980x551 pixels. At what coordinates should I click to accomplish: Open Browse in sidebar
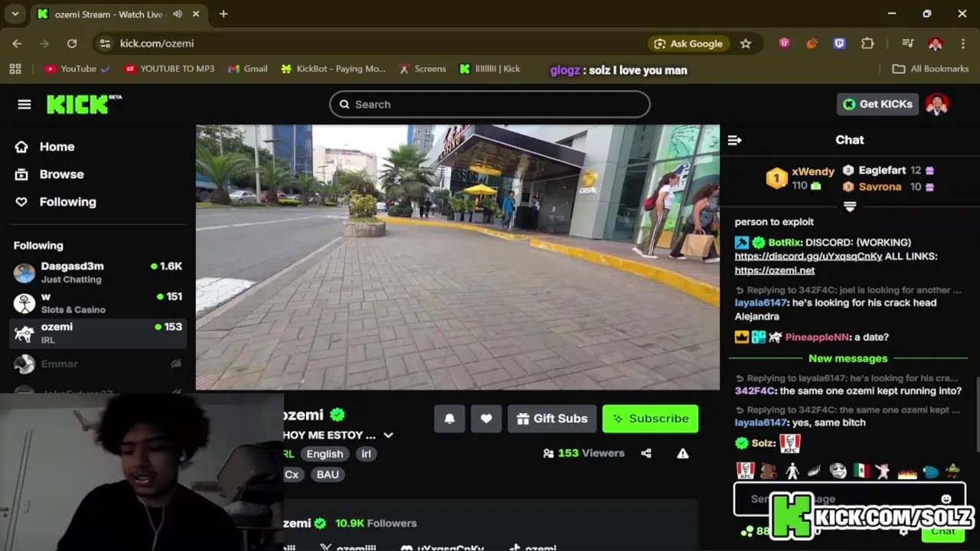click(x=50, y=174)
